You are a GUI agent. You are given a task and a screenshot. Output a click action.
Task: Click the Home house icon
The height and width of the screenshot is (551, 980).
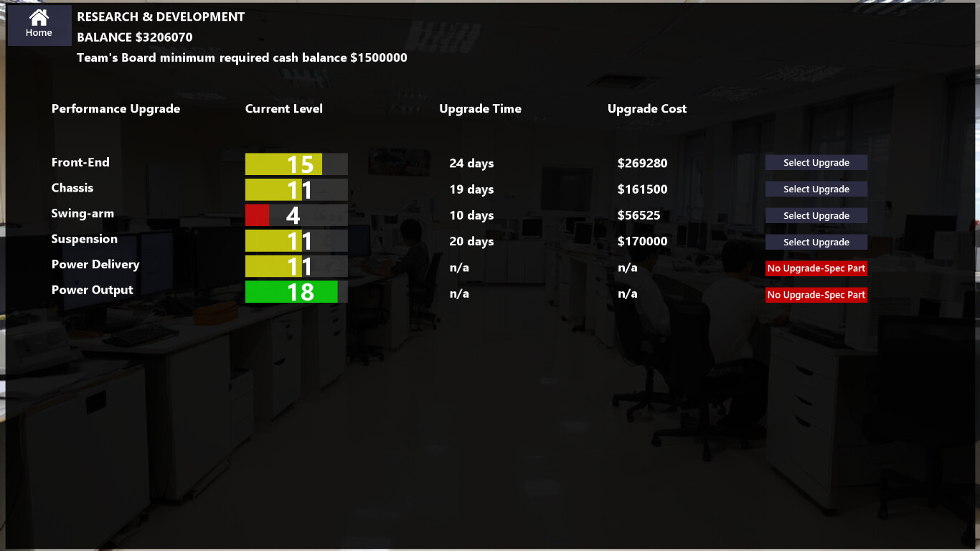pos(39,17)
